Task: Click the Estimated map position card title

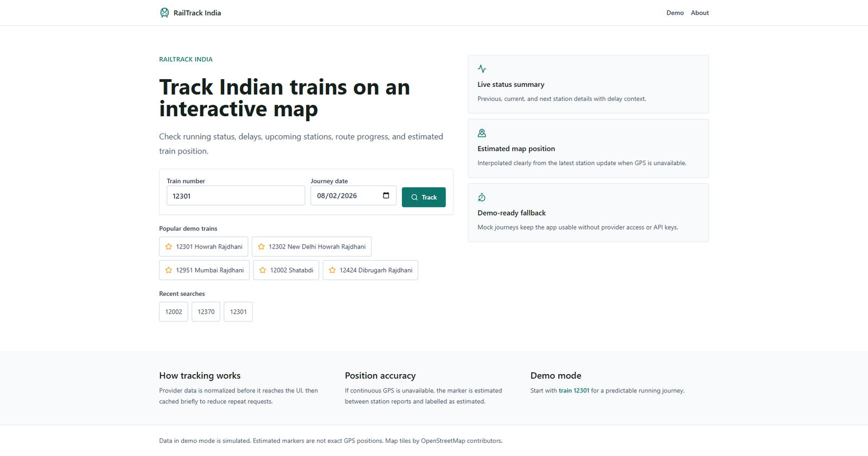Action: coord(516,149)
